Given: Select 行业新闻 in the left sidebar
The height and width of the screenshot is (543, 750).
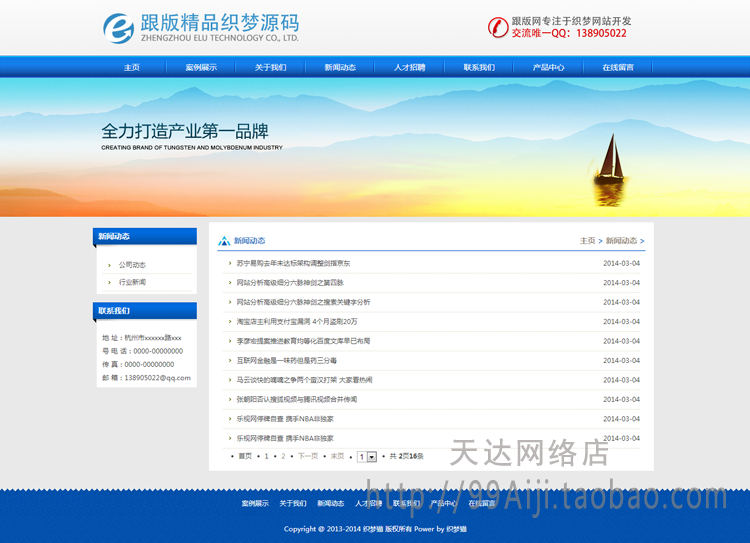Looking at the screenshot, I should click(x=132, y=282).
